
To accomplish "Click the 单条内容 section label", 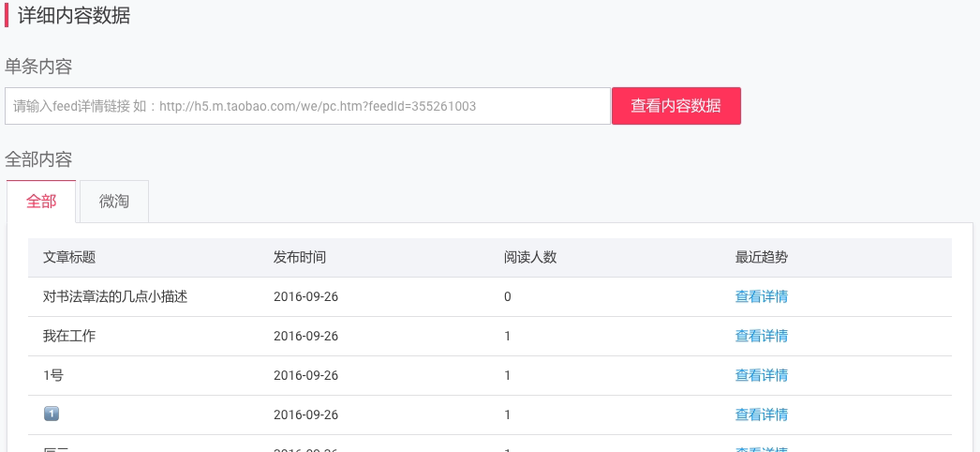I will 38,67.
